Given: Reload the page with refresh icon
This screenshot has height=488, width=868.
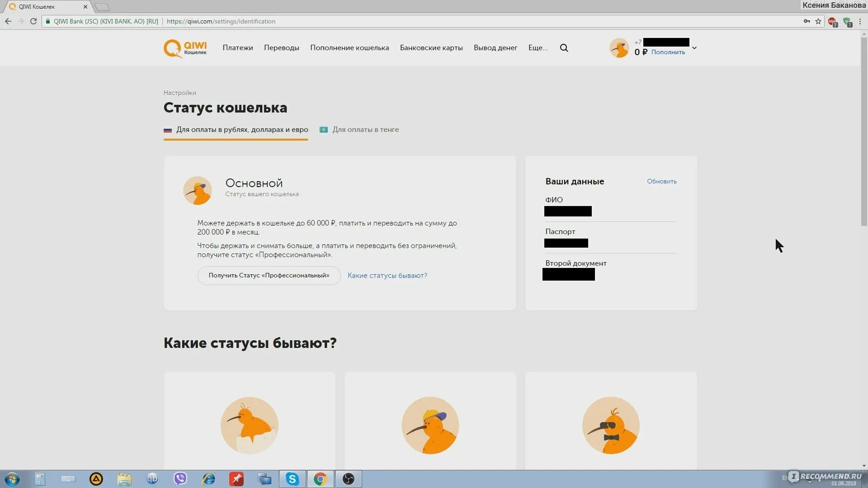Looking at the screenshot, I should pos(33,21).
